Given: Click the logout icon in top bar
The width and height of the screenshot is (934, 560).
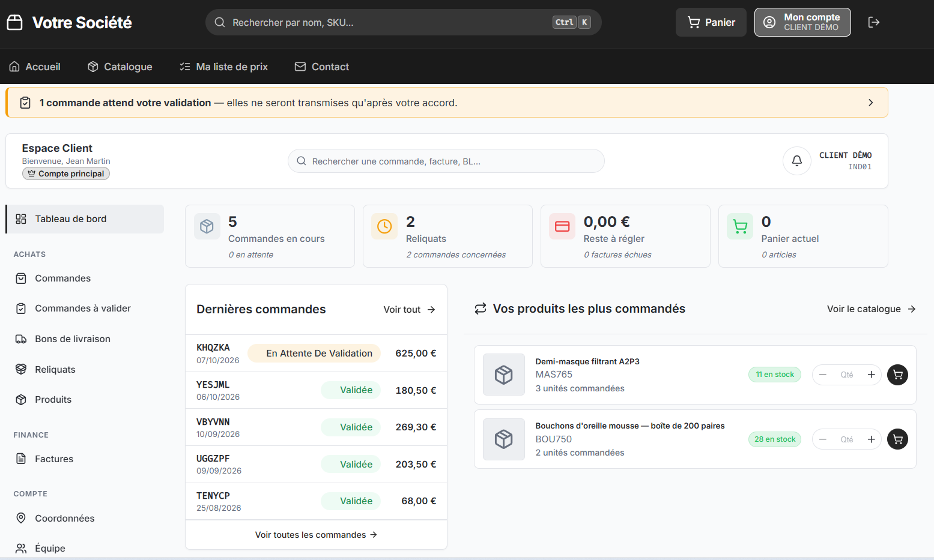Looking at the screenshot, I should 874,22.
